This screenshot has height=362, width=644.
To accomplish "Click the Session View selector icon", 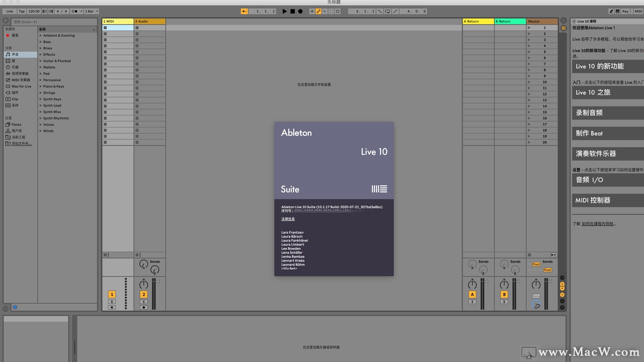I will tap(563, 28).
